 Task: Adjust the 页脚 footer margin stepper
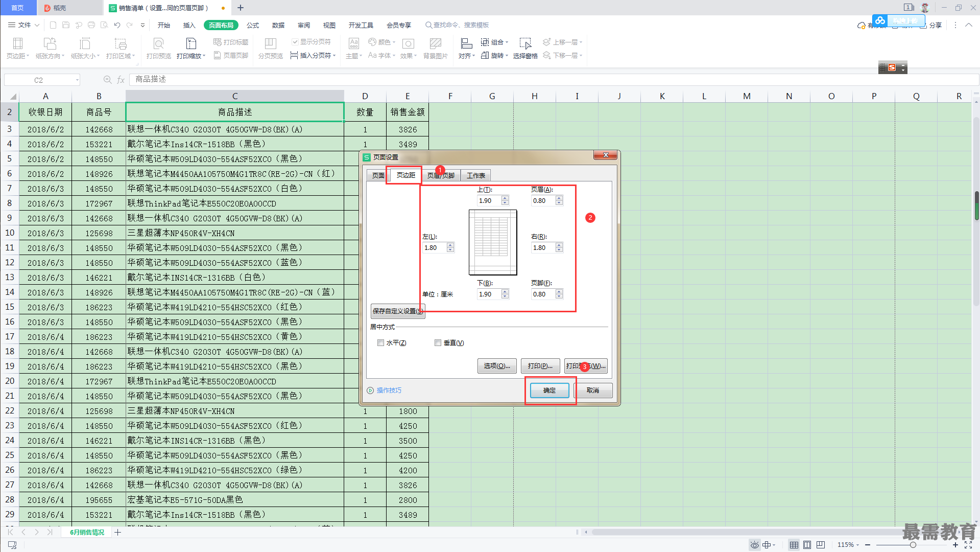click(559, 294)
